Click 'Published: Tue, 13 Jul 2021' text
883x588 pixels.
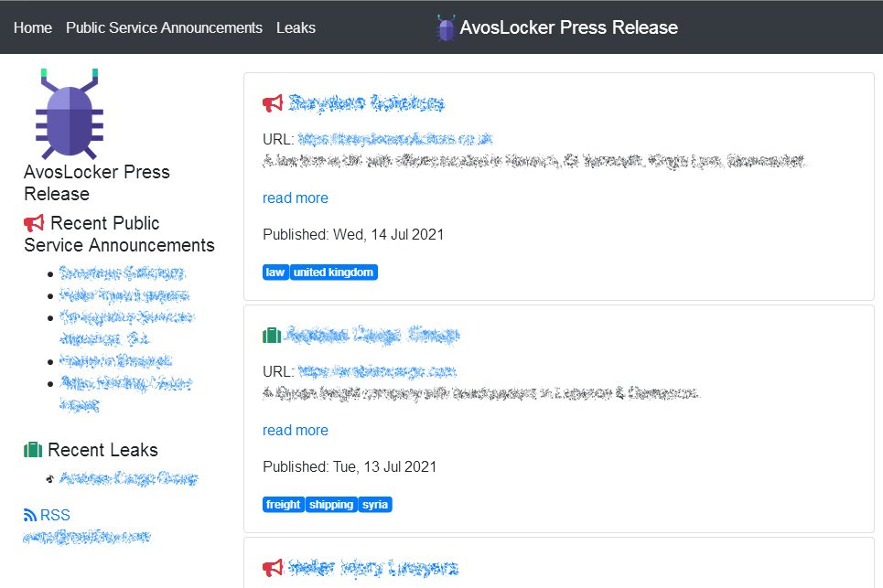click(350, 467)
